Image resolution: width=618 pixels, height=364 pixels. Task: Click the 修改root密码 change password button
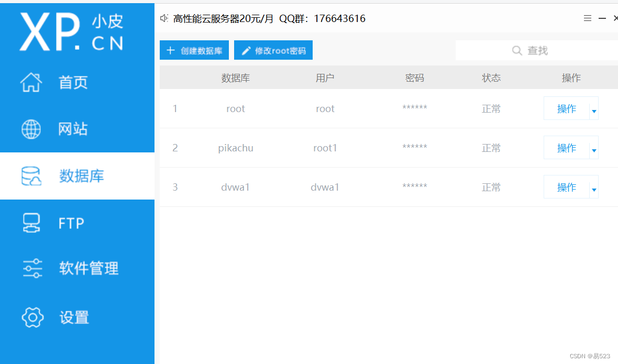[x=273, y=50]
